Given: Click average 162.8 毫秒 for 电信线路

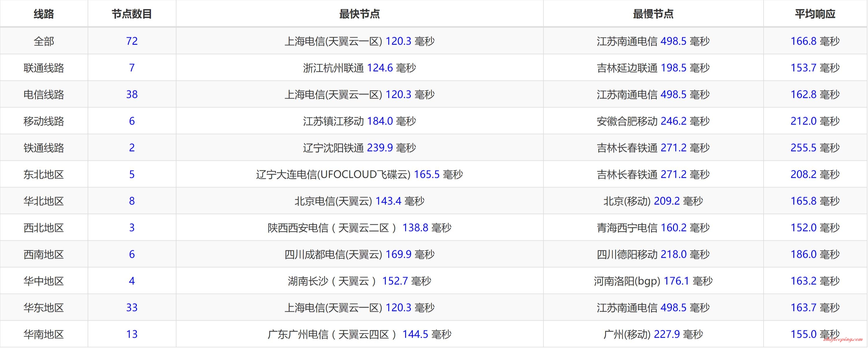Looking at the screenshot, I should tap(815, 94).
